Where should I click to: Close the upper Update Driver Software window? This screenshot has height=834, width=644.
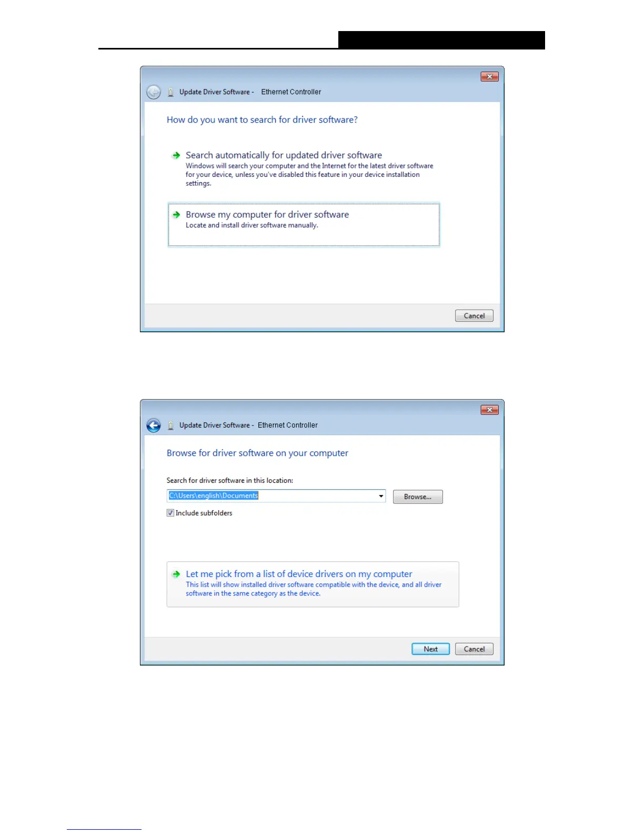(x=489, y=77)
